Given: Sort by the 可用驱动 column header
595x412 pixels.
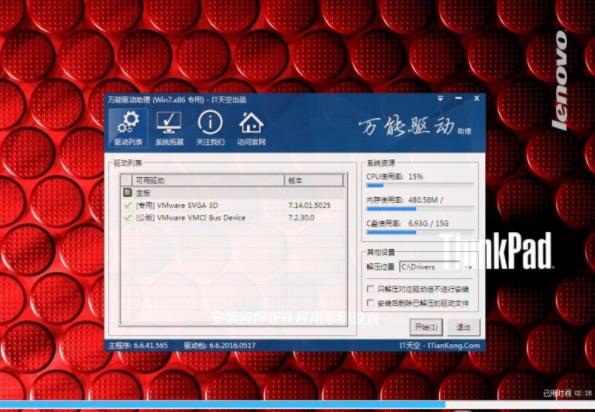Looking at the screenshot, I should tap(208, 181).
